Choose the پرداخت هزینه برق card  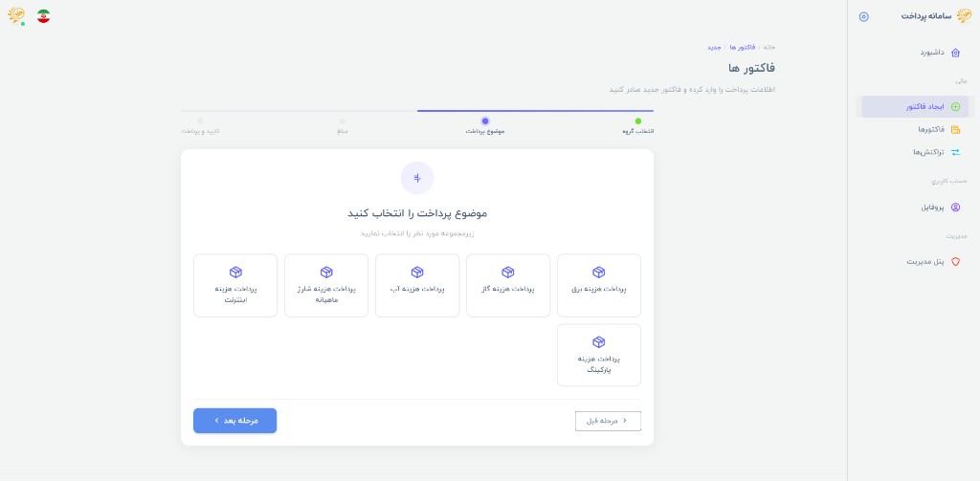pos(599,286)
